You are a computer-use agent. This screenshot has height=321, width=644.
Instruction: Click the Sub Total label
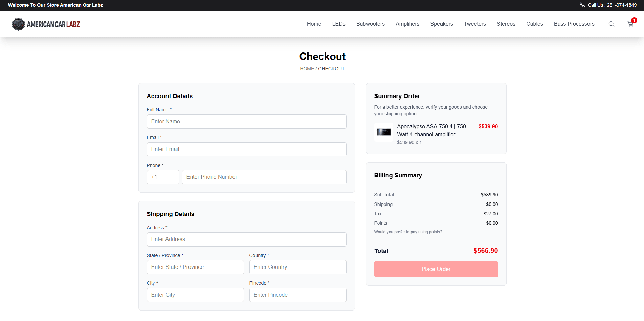[x=384, y=195]
